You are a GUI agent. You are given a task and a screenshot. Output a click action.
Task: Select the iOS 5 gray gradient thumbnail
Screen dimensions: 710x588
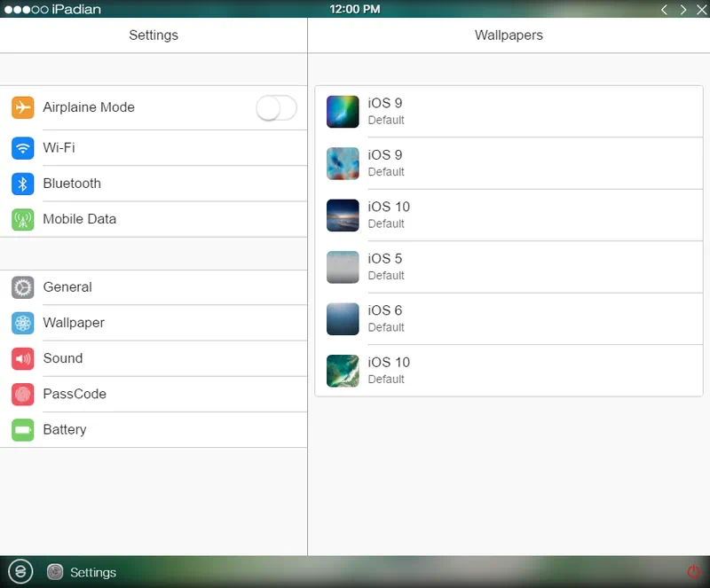click(x=343, y=267)
